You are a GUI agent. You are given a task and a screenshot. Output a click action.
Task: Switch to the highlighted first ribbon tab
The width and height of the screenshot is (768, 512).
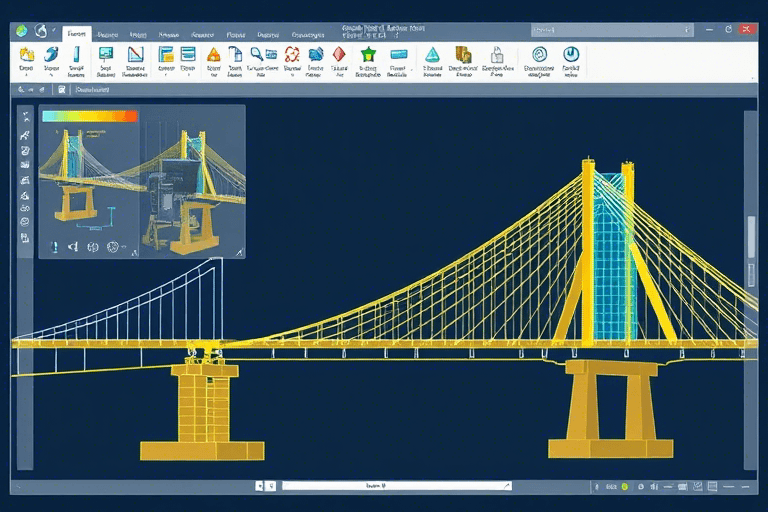(75, 33)
